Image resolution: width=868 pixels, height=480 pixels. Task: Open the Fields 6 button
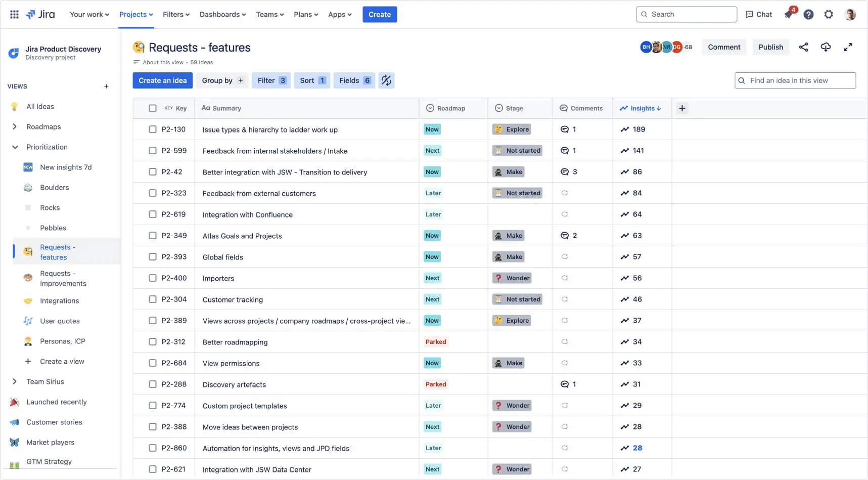click(x=354, y=80)
